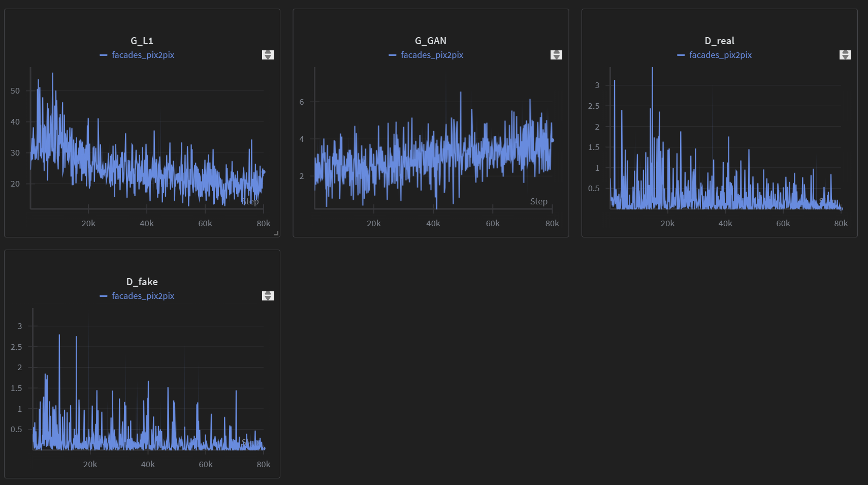Viewport: 868px width, 485px height.
Task: Click the final data point on G_GAN curve
Action: pos(552,140)
